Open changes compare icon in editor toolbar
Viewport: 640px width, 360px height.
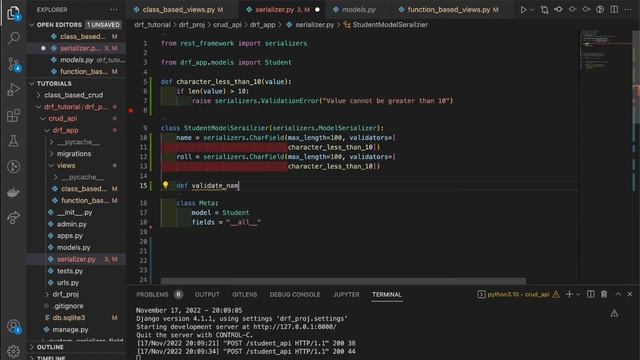click(544, 9)
